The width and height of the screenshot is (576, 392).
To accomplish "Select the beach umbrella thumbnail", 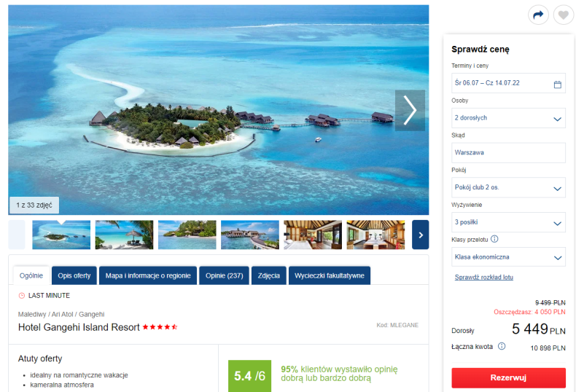I will click(124, 235).
